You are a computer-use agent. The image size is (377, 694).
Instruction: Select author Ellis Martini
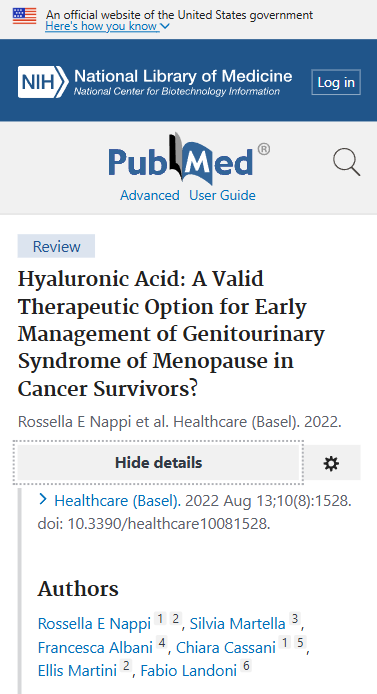(x=77, y=671)
